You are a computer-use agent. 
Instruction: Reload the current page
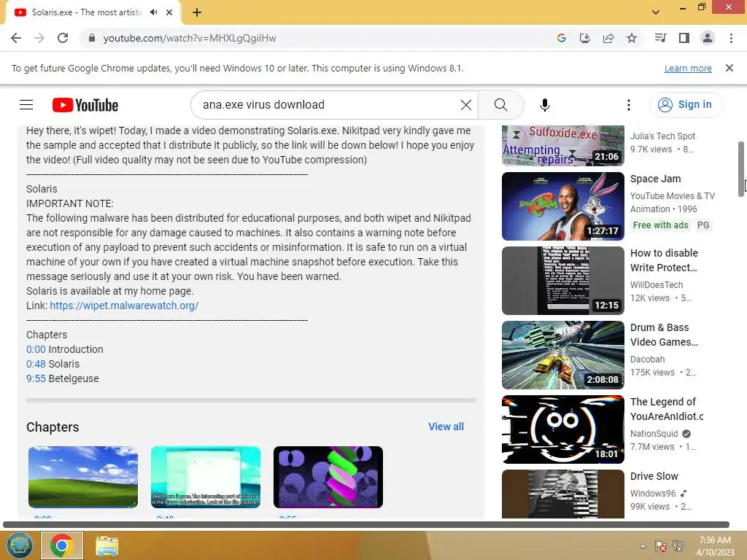pos(63,38)
